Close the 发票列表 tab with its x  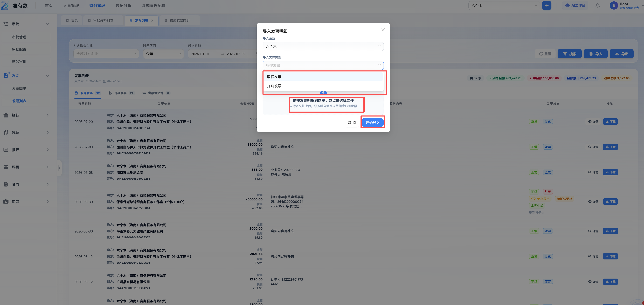click(x=152, y=20)
